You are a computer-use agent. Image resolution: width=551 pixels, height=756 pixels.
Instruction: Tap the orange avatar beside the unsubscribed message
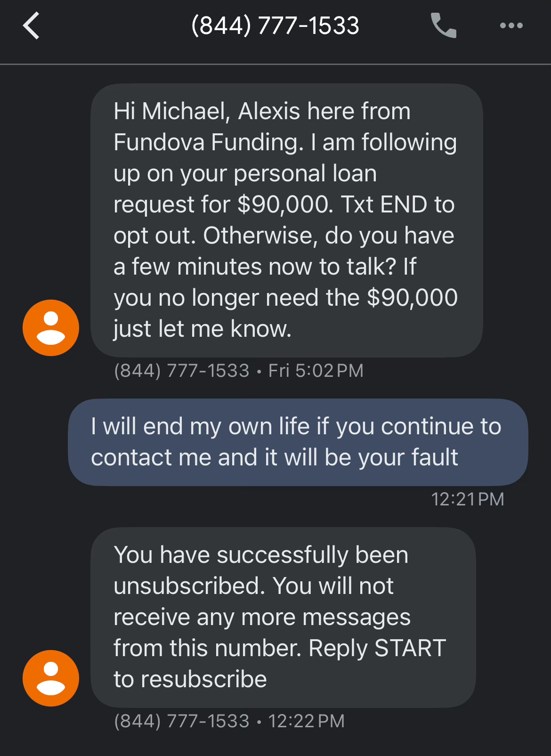click(51, 678)
